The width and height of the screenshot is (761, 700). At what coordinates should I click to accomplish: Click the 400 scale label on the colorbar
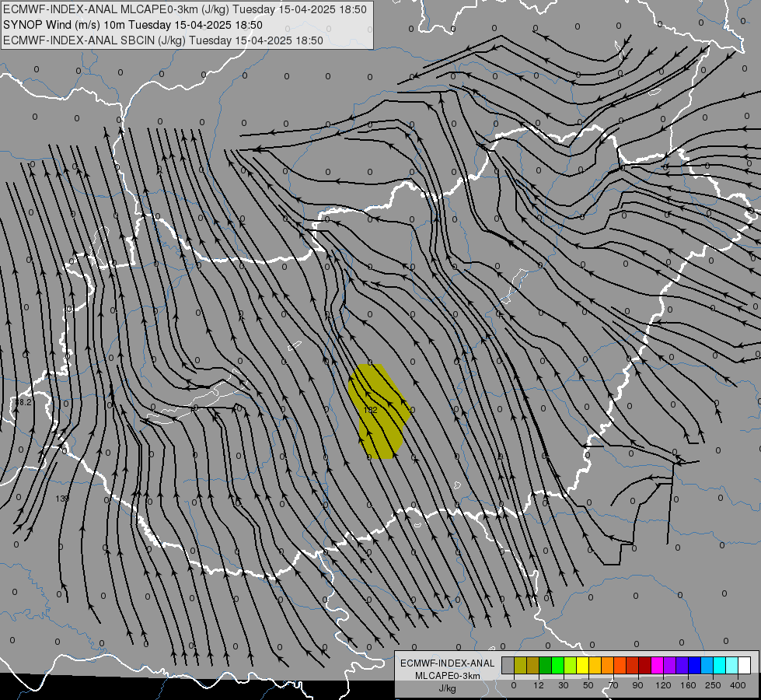[738, 685]
